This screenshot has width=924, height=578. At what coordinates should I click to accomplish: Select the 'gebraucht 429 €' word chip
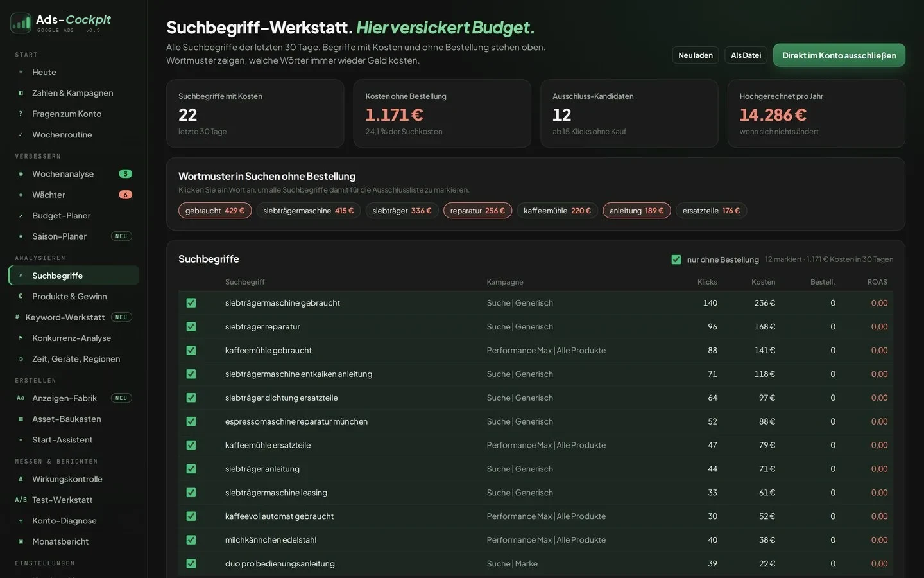click(x=215, y=211)
